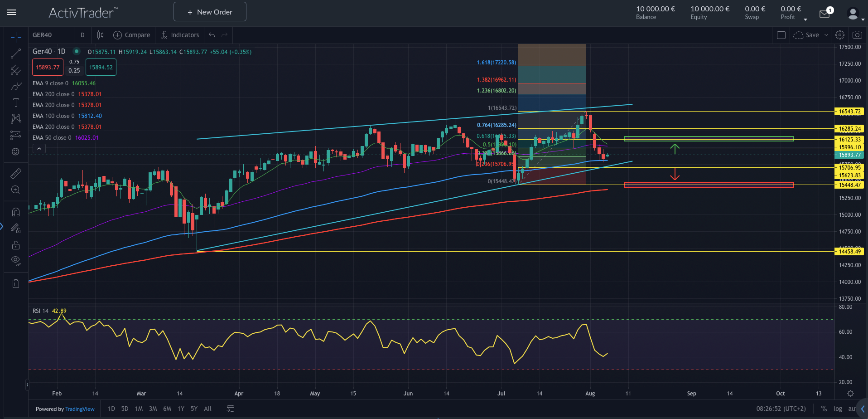The image size is (868, 419).
Task: Select the Text annotation tool
Action: coord(16,102)
